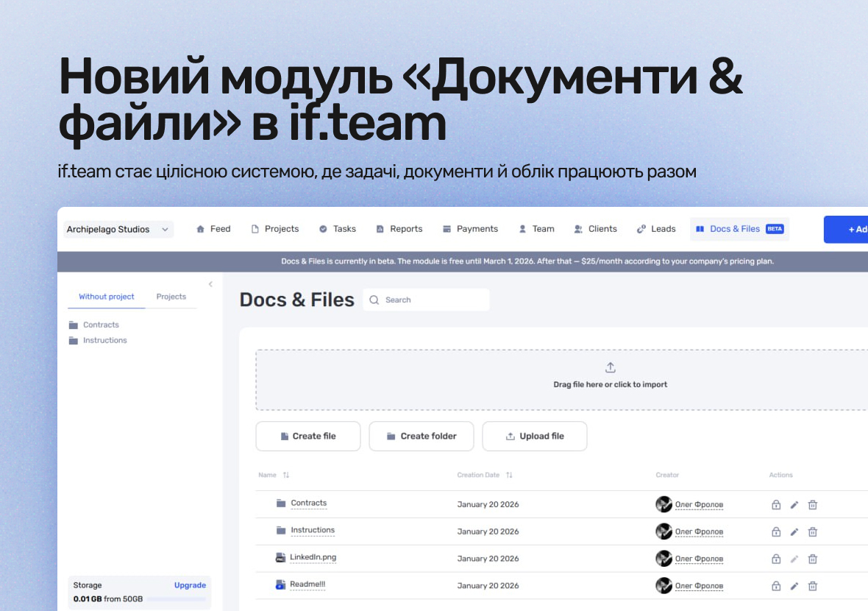This screenshot has height=611, width=868.
Task: Click creator avatar in the LinkedIn.png row
Action: pyautogui.click(x=664, y=559)
